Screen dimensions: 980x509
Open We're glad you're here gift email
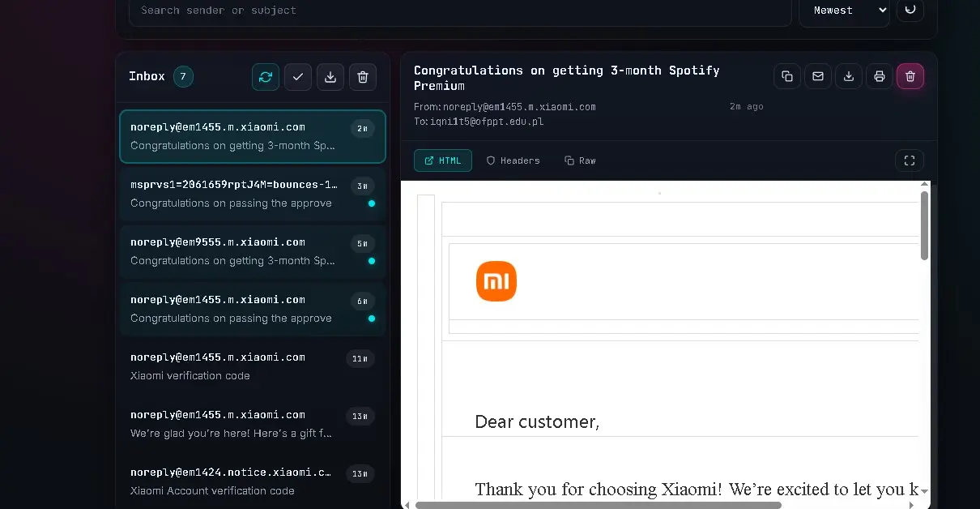[253, 424]
